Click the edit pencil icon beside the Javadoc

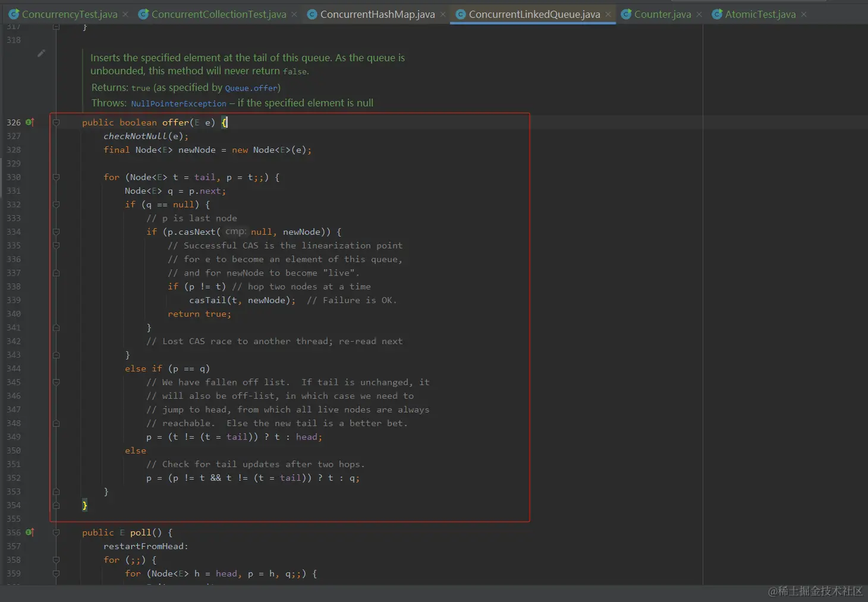point(41,53)
